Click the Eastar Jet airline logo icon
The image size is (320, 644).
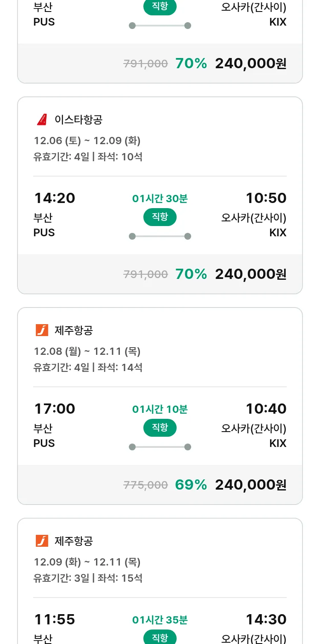[x=42, y=120]
